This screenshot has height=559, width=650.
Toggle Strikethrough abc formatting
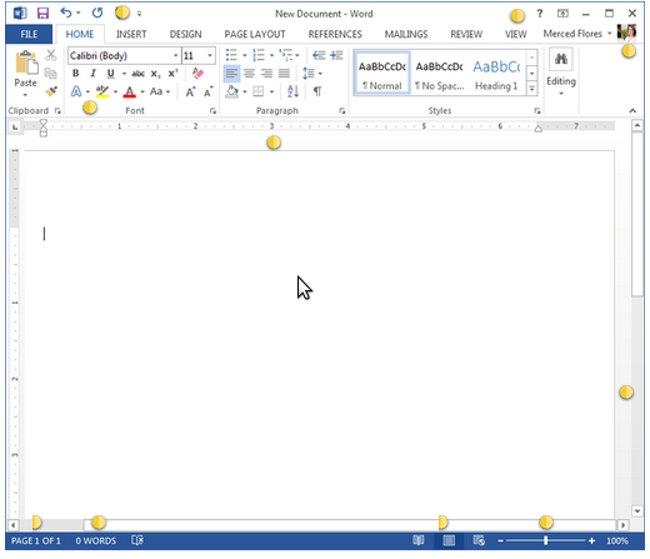coord(138,74)
